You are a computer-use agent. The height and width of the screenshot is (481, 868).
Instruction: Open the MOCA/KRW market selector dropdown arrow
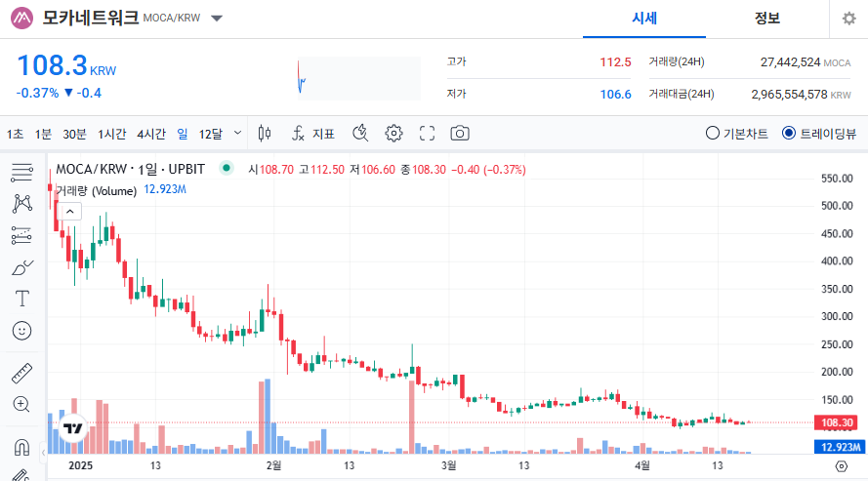pyautogui.click(x=217, y=19)
